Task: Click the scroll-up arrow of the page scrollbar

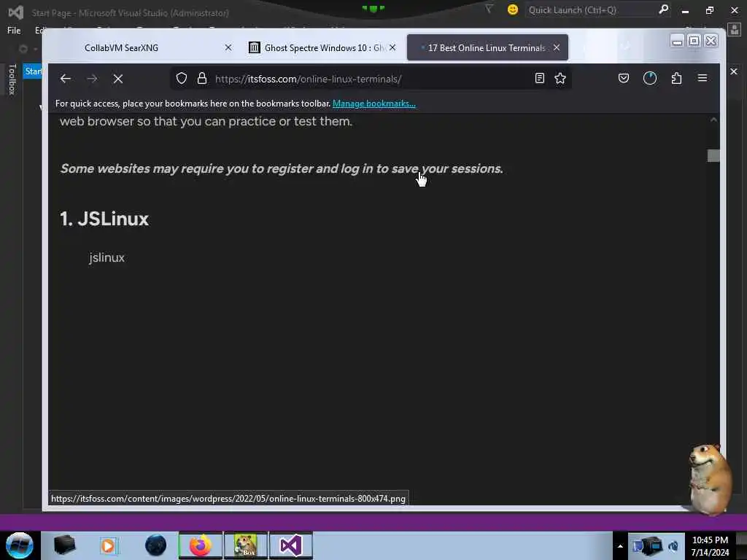Action: tap(713, 120)
